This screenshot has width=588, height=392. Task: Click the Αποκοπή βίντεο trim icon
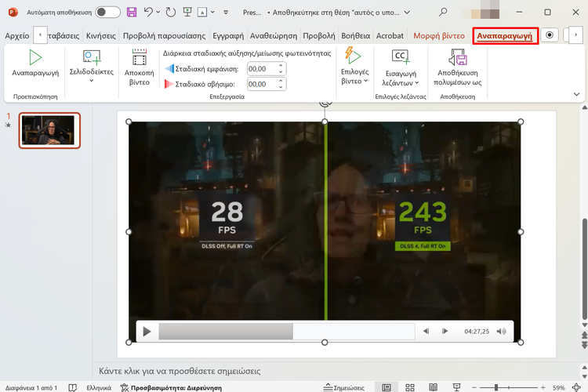[x=139, y=57]
